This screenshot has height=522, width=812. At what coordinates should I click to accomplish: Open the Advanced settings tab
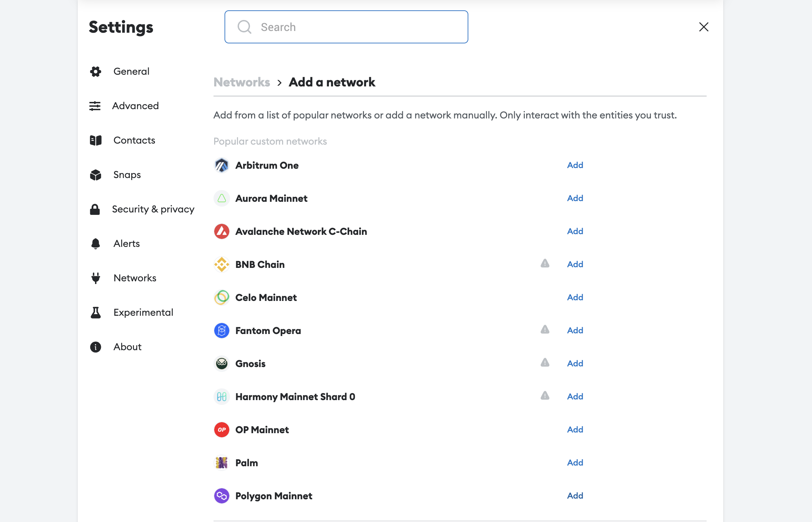click(135, 106)
